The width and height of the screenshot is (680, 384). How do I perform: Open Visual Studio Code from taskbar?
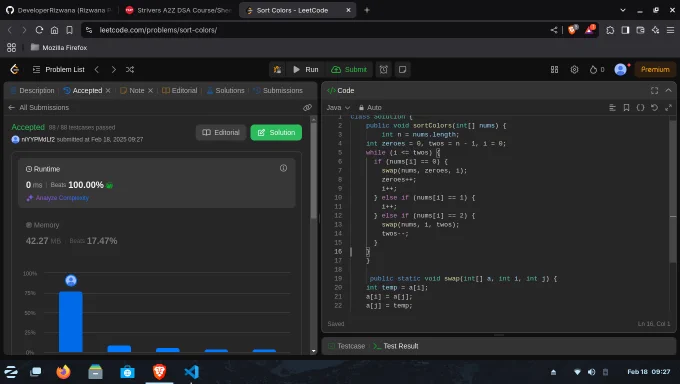pyautogui.click(x=191, y=372)
